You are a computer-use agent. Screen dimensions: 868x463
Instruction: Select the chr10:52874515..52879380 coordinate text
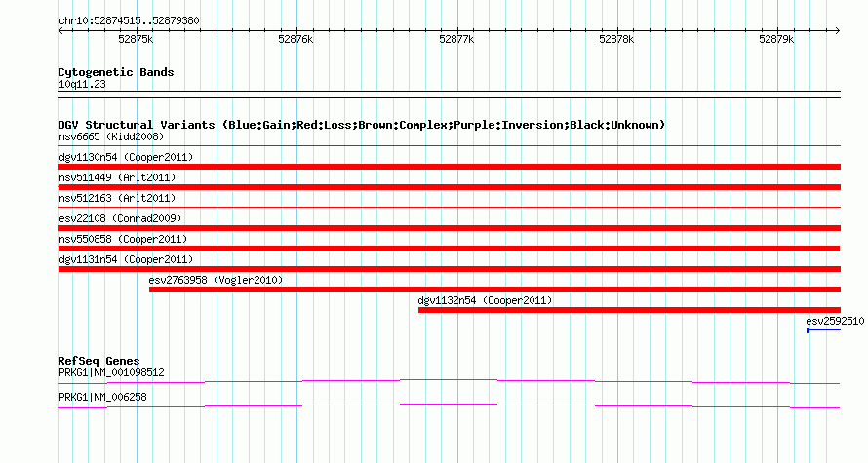pyautogui.click(x=129, y=21)
